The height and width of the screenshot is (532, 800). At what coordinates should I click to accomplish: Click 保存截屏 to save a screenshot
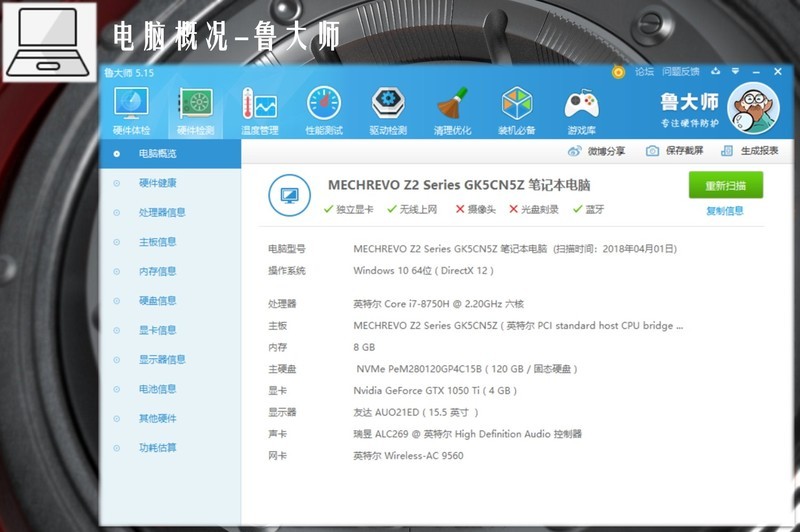[x=675, y=151]
